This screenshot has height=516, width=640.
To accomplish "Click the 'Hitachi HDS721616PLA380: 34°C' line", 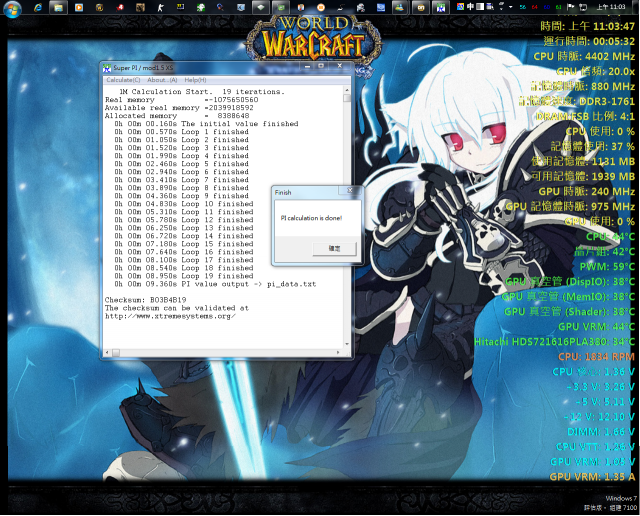I will click(554, 342).
